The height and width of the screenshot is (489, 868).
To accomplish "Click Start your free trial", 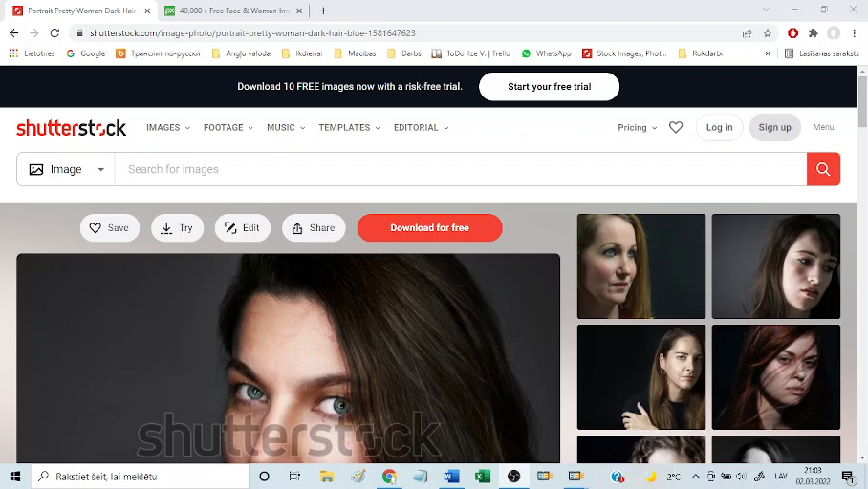I will click(549, 86).
